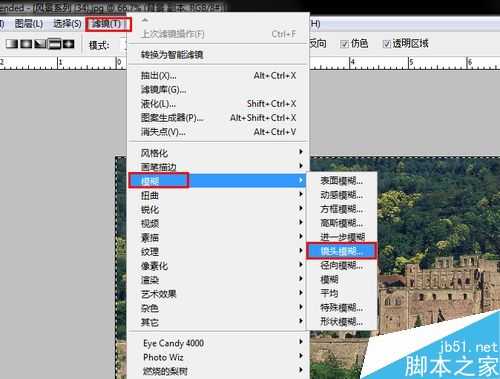This screenshot has height=379, width=500.
Task: Choose plain 模糊 in blur submenu
Action: (x=342, y=279)
